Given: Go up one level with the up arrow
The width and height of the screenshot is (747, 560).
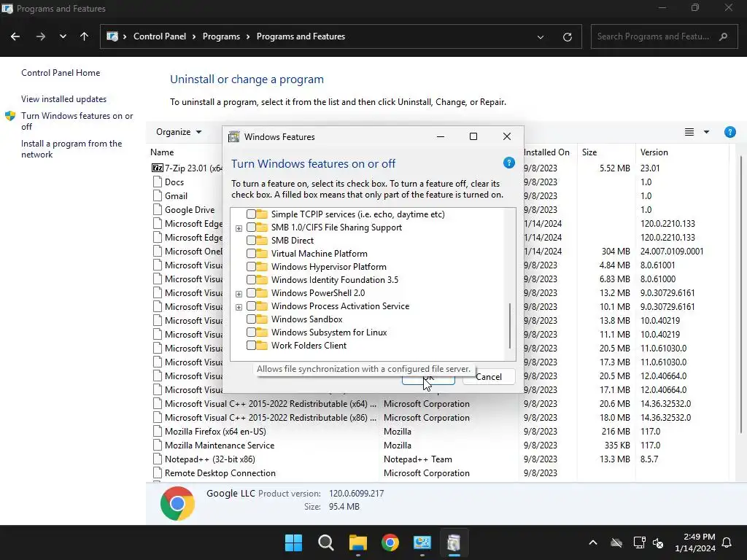Looking at the screenshot, I should point(85,36).
